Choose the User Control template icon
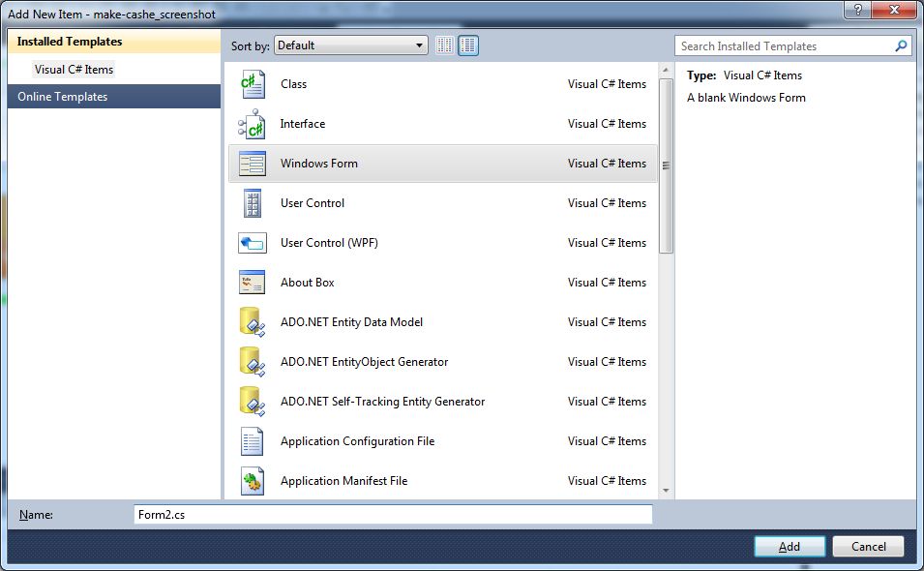924x571 pixels. [x=252, y=203]
